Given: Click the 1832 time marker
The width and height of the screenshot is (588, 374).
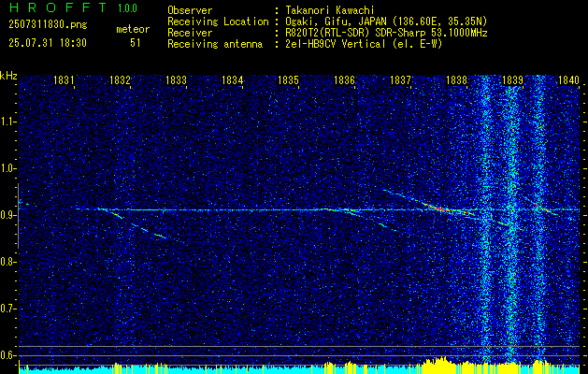Looking at the screenshot, I should [120, 80].
